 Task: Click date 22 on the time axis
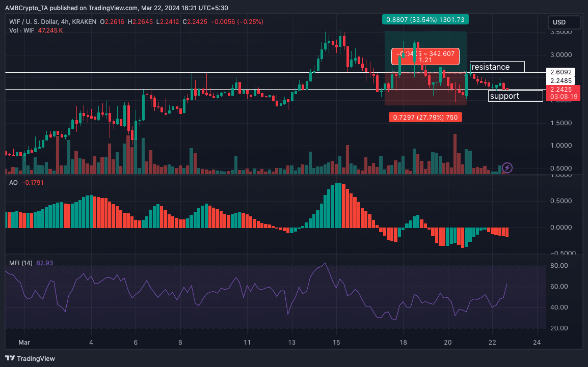492,342
